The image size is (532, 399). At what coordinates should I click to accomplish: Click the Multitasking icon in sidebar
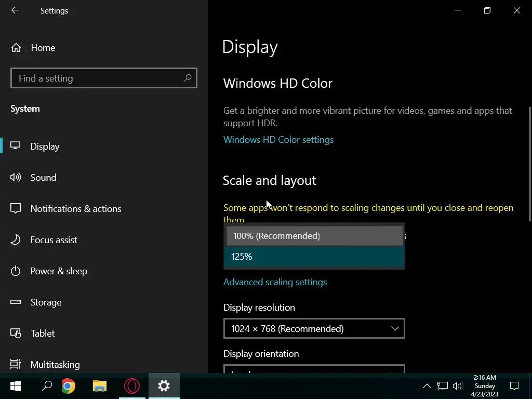tap(16, 364)
